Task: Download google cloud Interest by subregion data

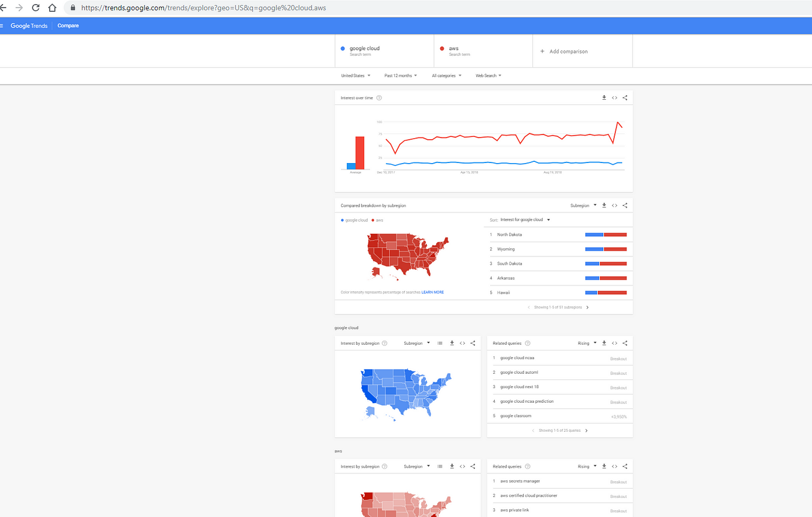Action: click(452, 343)
